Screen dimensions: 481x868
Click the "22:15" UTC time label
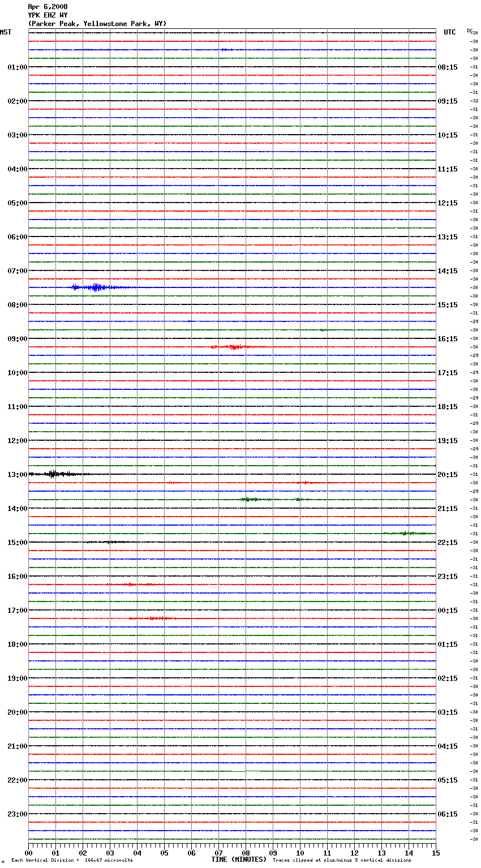coord(448,543)
